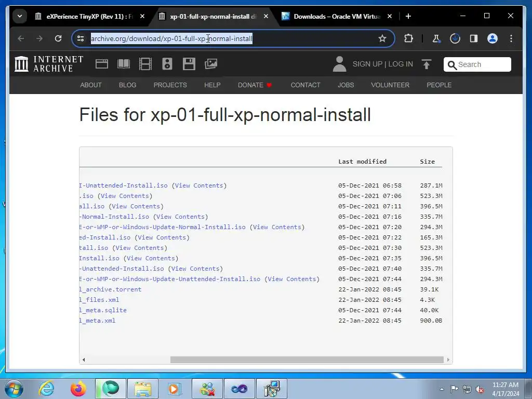Open the Web (Wayback) media icon
This screenshot has width=532, height=399.
(x=102, y=64)
